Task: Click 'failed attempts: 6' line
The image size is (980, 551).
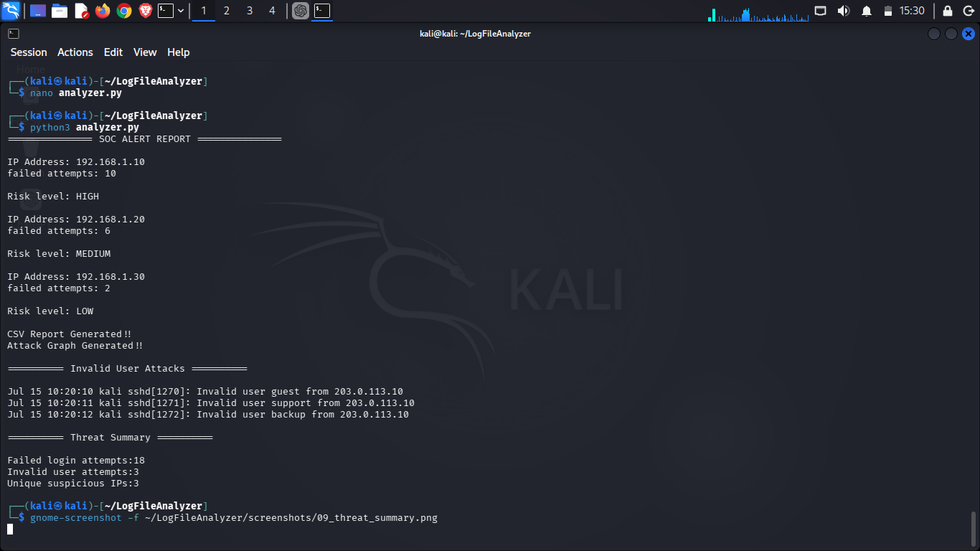Action: [59, 231]
